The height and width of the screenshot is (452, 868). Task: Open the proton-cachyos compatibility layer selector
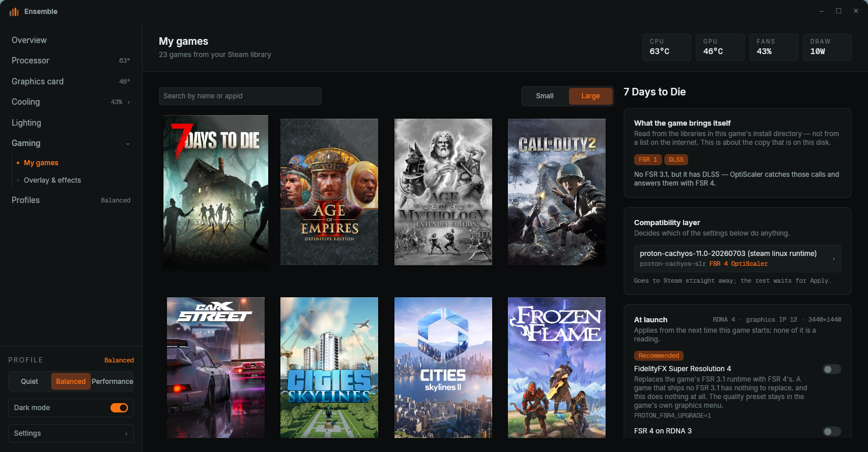tap(738, 258)
